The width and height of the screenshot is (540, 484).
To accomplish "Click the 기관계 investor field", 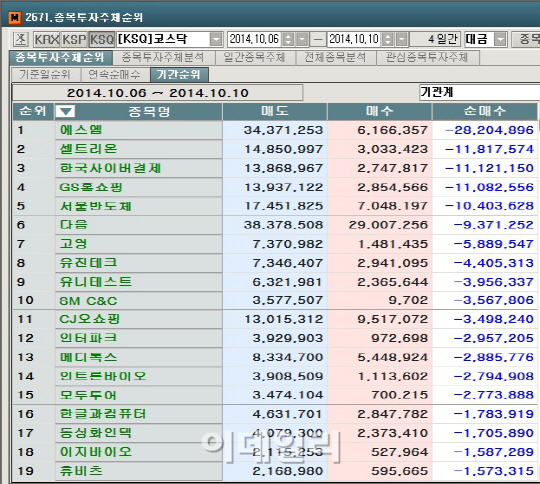I will click(x=479, y=92).
